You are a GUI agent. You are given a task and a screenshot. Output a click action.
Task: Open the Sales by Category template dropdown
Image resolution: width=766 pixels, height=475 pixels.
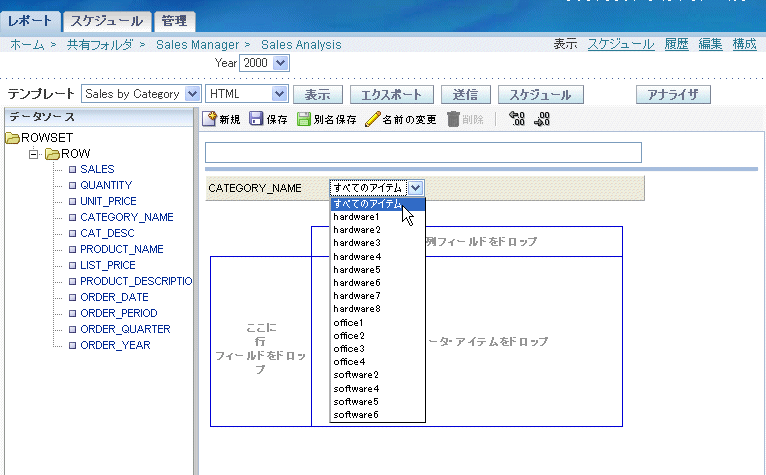(x=192, y=94)
